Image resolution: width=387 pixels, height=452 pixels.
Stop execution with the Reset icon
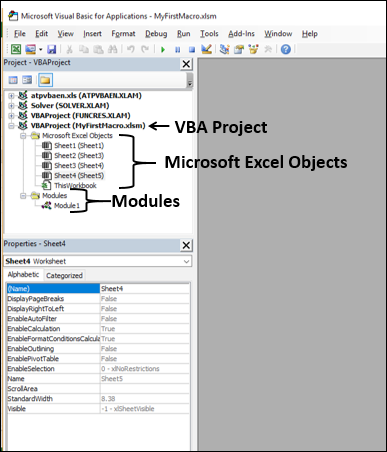(x=192, y=50)
